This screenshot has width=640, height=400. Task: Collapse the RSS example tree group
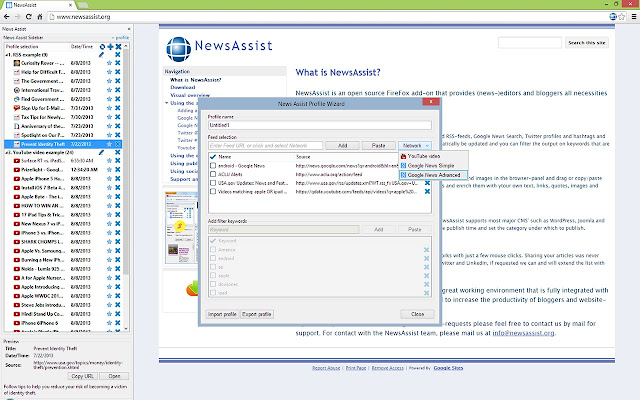pyautogui.click(x=7, y=55)
